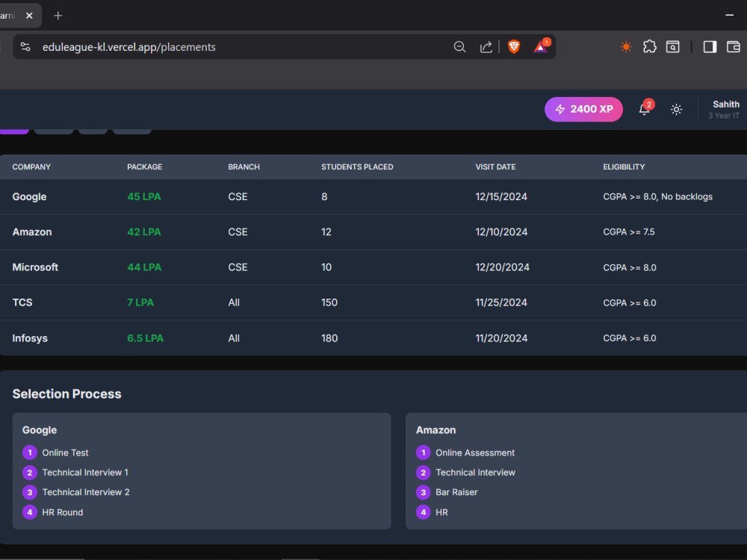Click the COMPANY column header

(x=31, y=167)
